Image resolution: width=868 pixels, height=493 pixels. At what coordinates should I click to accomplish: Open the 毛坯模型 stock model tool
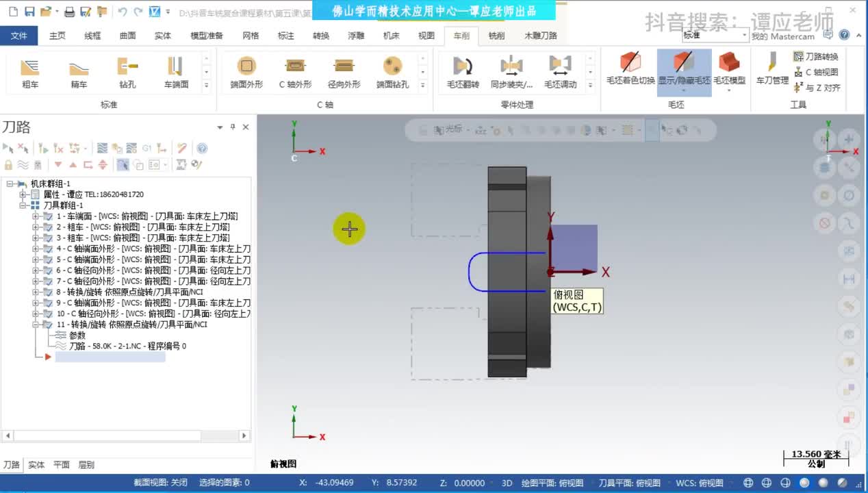[729, 72]
